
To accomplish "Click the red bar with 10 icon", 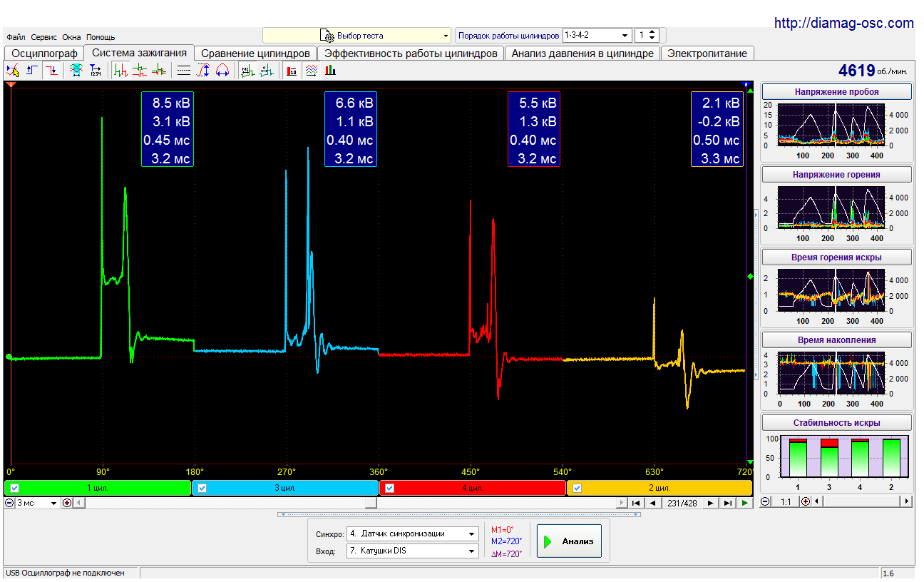I will pyautogui.click(x=292, y=70).
